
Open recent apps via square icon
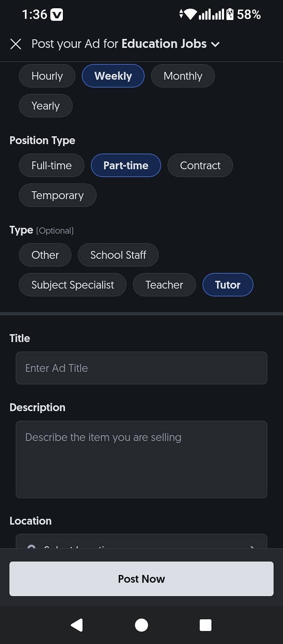click(x=206, y=625)
